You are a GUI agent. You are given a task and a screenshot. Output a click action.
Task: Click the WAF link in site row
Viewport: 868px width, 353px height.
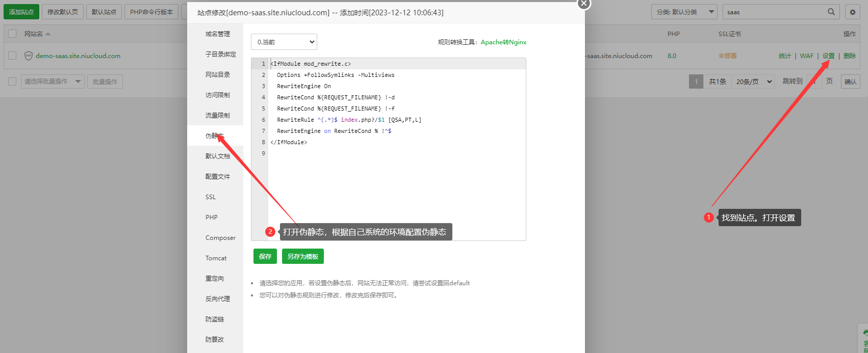[x=807, y=56]
